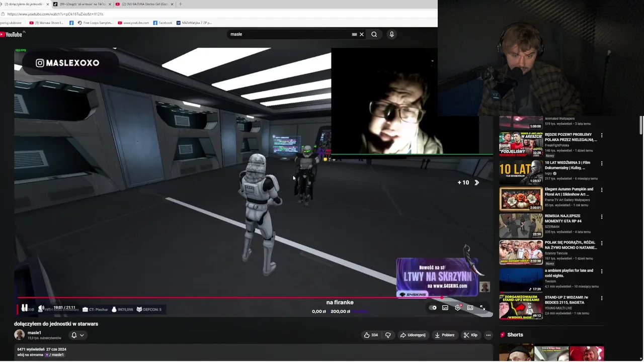Click the 'wbij na streama' description text

coord(30,355)
